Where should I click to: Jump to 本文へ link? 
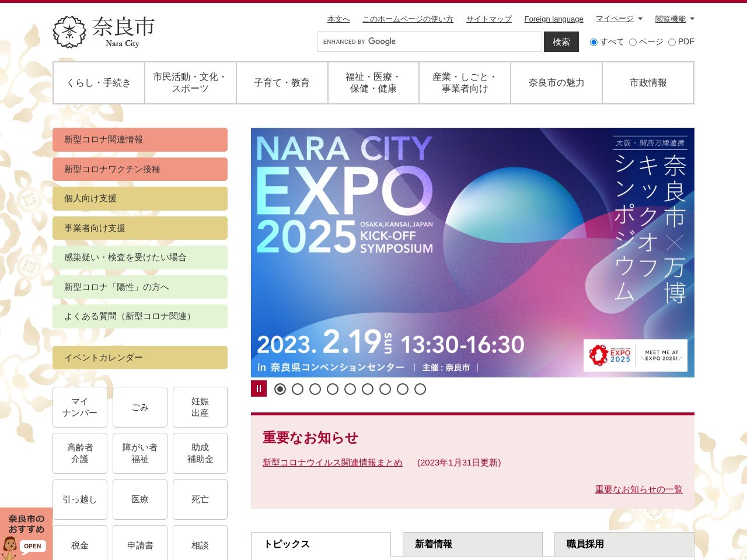coord(338,19)
